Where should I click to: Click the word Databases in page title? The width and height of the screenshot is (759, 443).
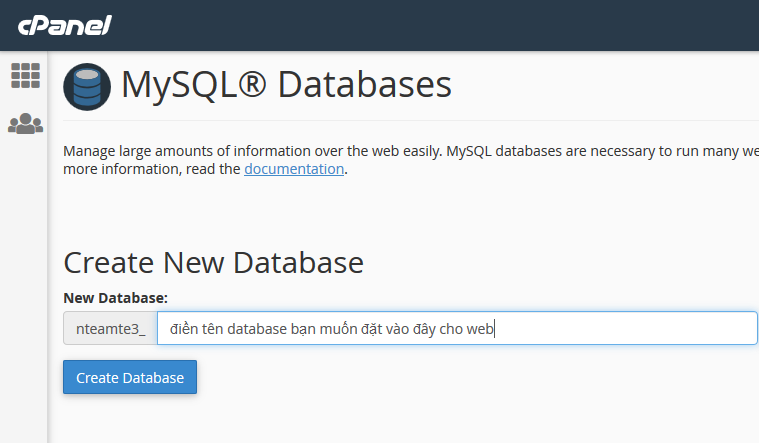pos(364,85)
